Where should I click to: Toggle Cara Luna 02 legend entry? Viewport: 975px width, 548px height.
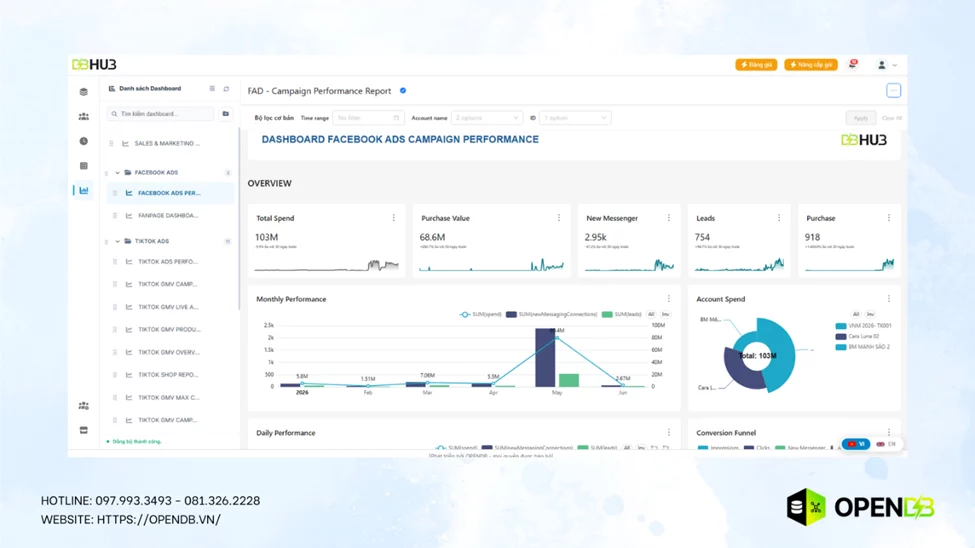pos(857,337)
